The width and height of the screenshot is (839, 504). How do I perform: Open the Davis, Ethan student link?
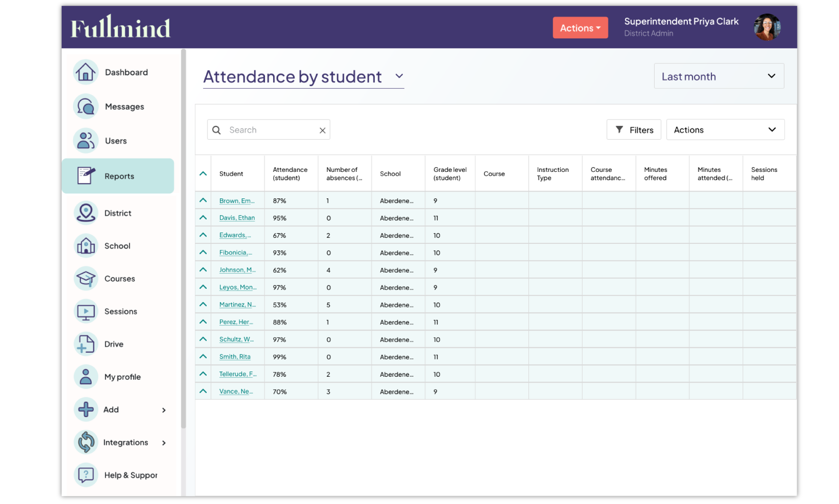pyautogui.click(x=237, y=218)
